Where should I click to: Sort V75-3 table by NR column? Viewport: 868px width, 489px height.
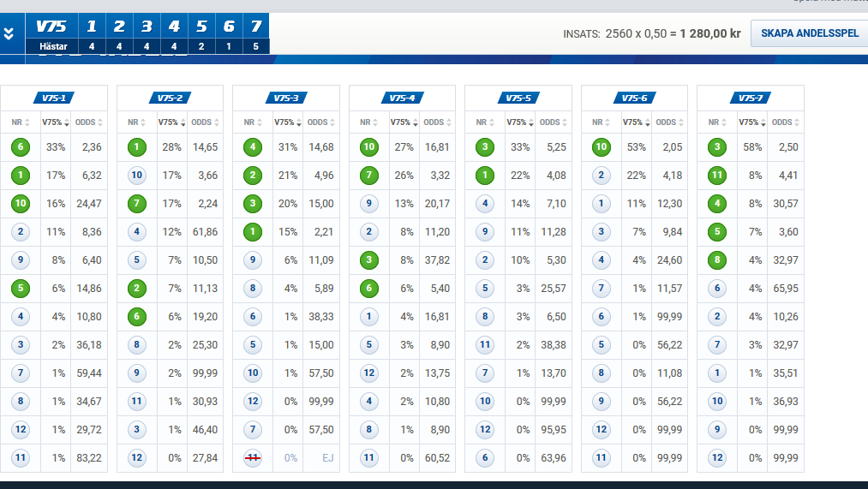[x=253, y=122]
